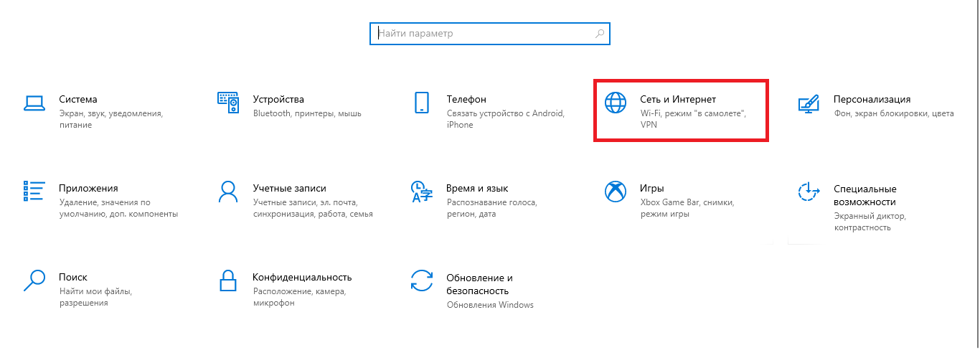Click the magnifier icon beside Поиск
Screen dimensions: 980x363
[x=34, y=280]
